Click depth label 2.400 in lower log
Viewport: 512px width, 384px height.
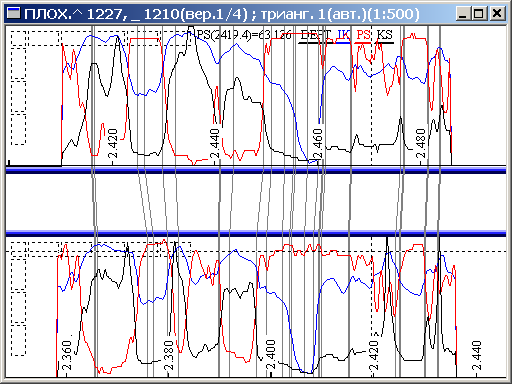(x=271, y=355)
